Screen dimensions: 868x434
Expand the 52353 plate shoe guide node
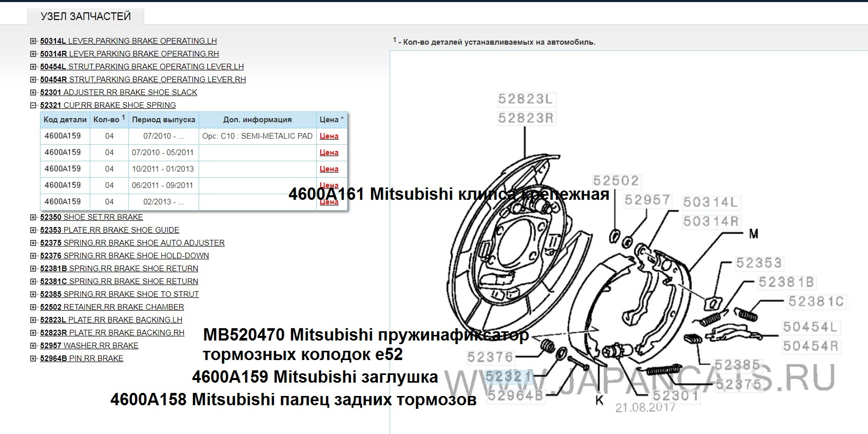33,230
